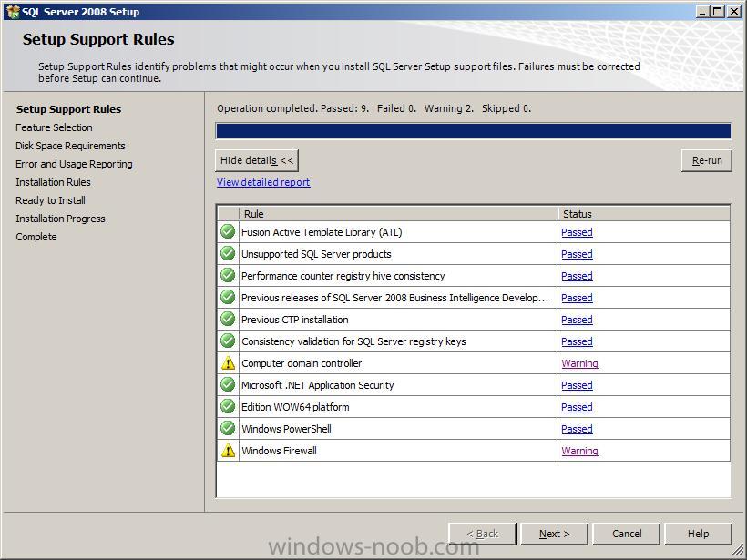Image resolution: width=747 pixels, height=560 pixels.
Task: Select Consistency validation for SQL Server registry keys
Action: click(353, 341)
